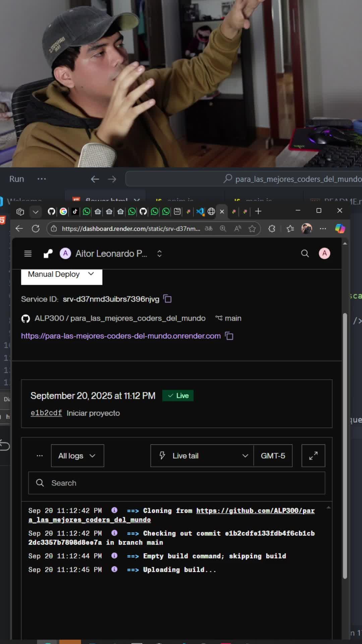Click the Render logo

48,254
